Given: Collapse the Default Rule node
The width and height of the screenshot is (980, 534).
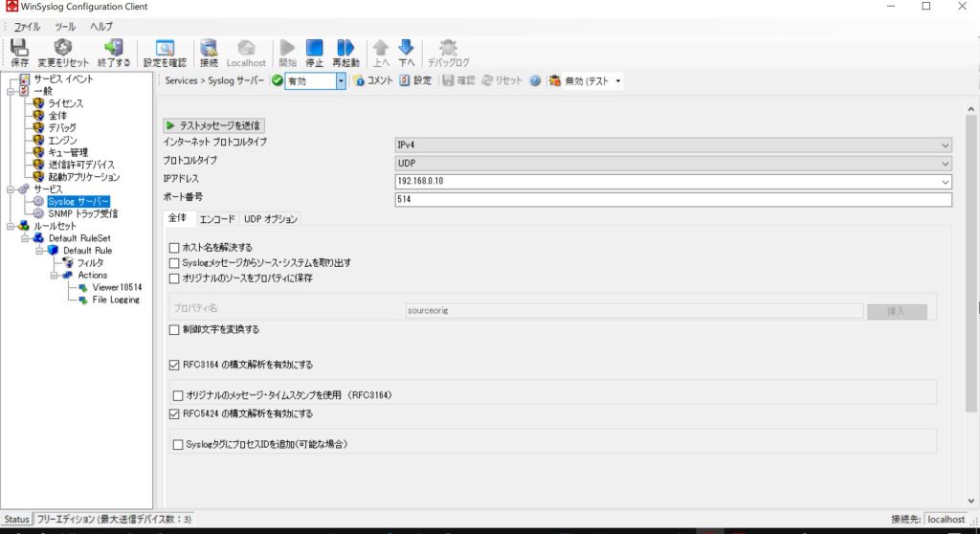Looking at the screenshot, I should point(39,250).
